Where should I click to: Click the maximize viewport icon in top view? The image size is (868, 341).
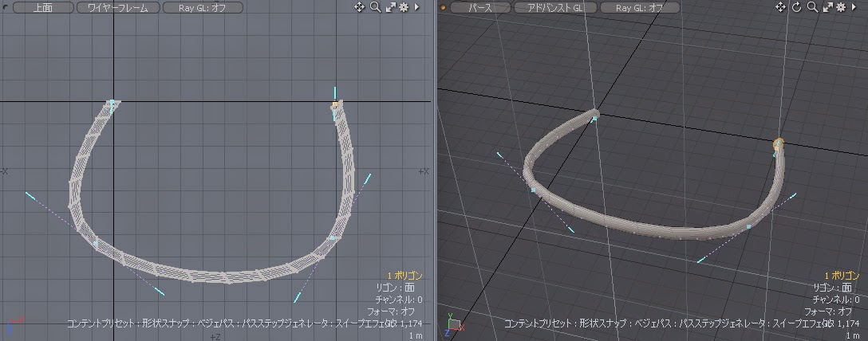click(x=390, y=8)
